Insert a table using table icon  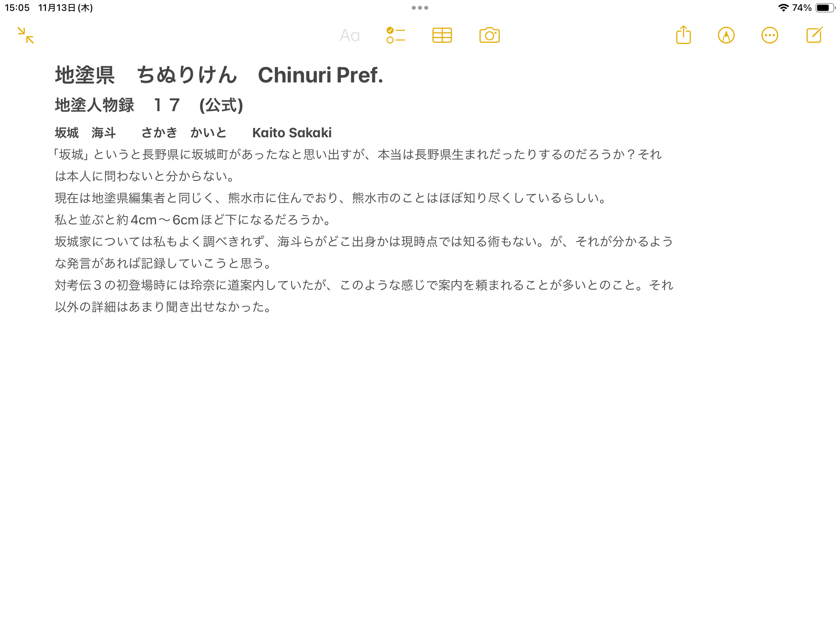[x=442, y=35]
